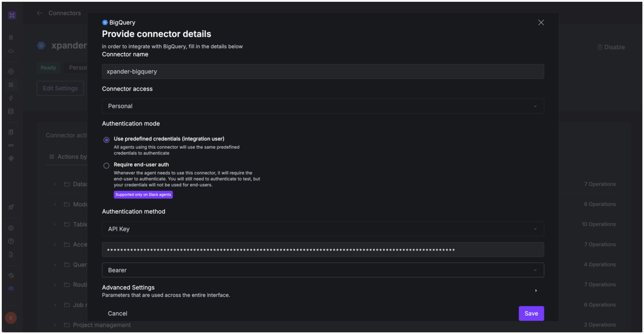Close the BigQuery connector dialog
The width and height of the screenshot is (644, 334).
(541, 22)
